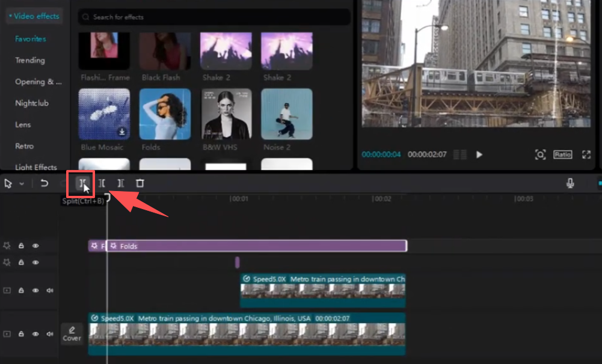Click the microphone record voiceover icon
This screenshot has width=602, height=364.
point(570,183)
